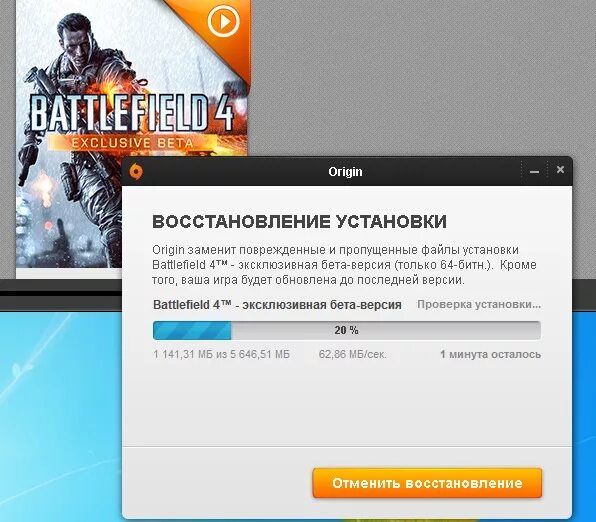Click the 62,86 МБ/сек speed readout
Viewport: 596px width, 522px height.
(353, 354)
